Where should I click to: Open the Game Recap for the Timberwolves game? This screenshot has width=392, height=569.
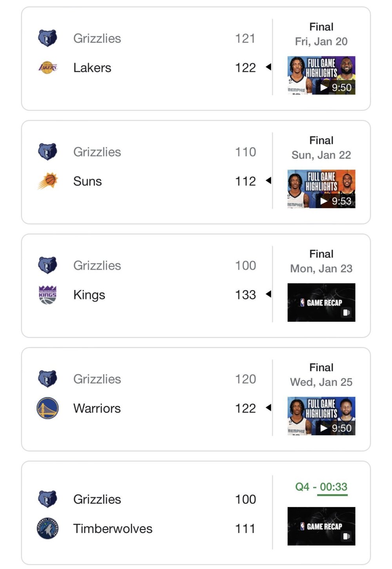(x=321, y=526)
